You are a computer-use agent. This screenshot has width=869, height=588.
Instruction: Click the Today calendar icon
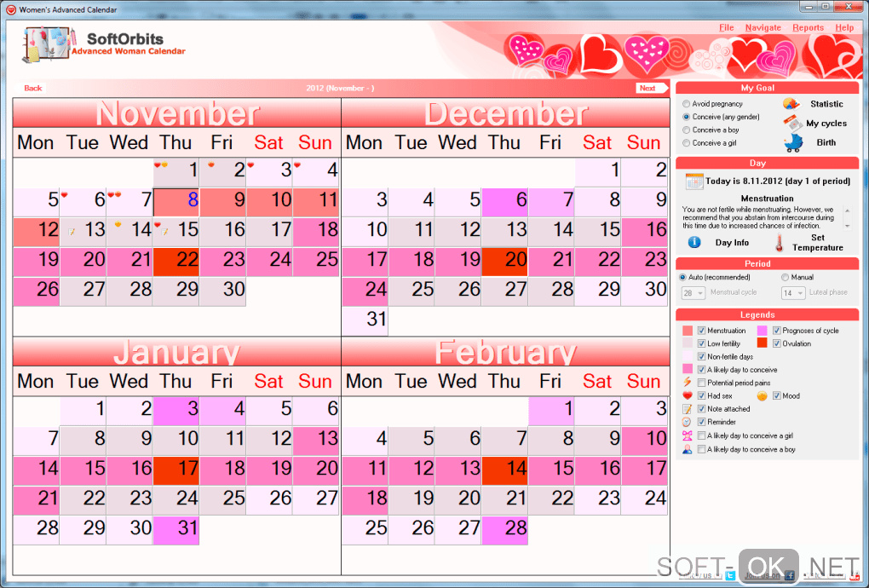tap(693, 182)
